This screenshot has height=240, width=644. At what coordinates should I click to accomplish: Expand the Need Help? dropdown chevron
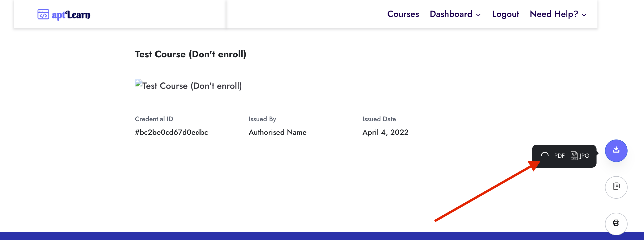coord(584,15)
